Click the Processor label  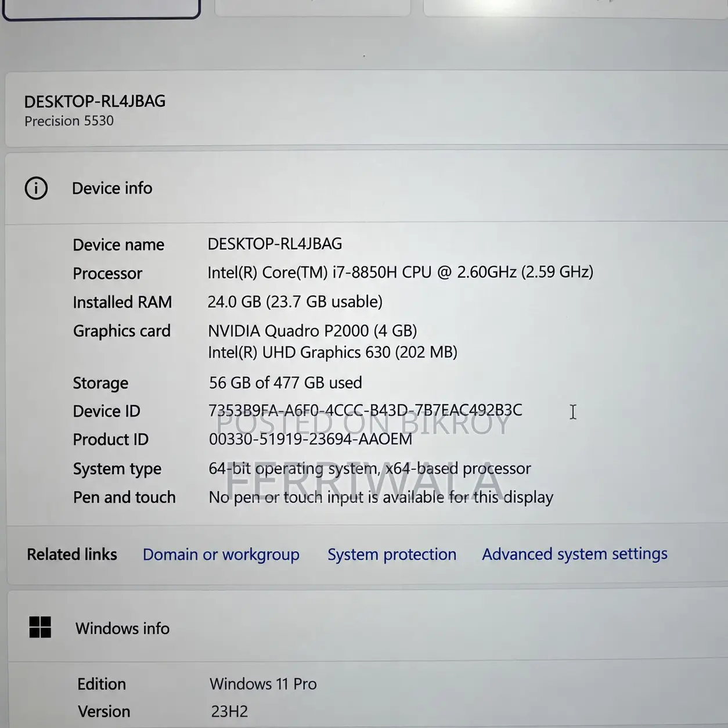click(x=107, y=273)
